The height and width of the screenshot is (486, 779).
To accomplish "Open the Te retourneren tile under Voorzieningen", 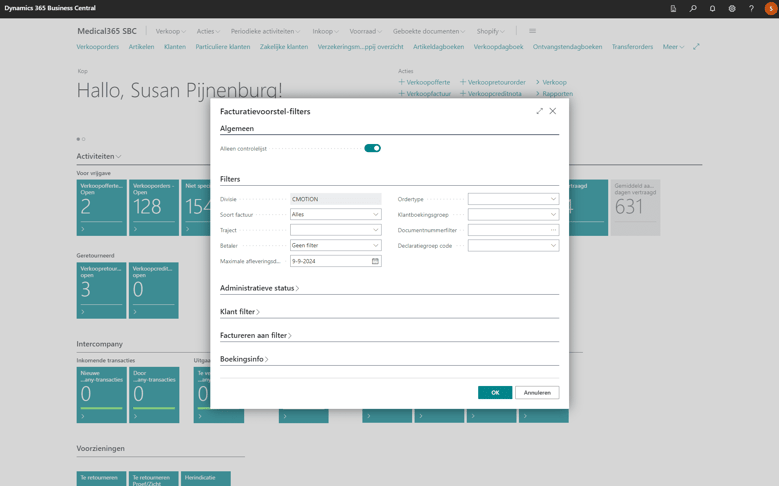I will click(x=101, y=478).
